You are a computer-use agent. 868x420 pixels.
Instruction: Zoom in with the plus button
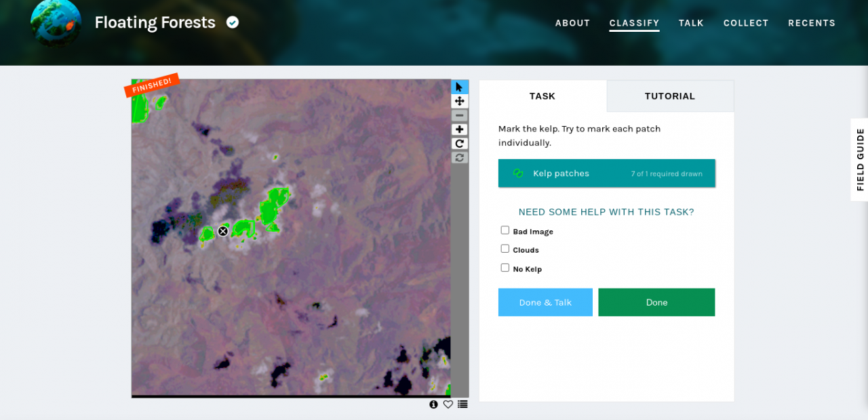click(x=460, y=129)
